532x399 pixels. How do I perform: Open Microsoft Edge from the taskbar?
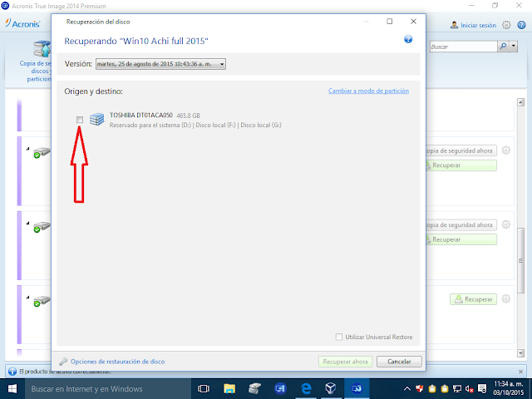(x=306, y=389)
